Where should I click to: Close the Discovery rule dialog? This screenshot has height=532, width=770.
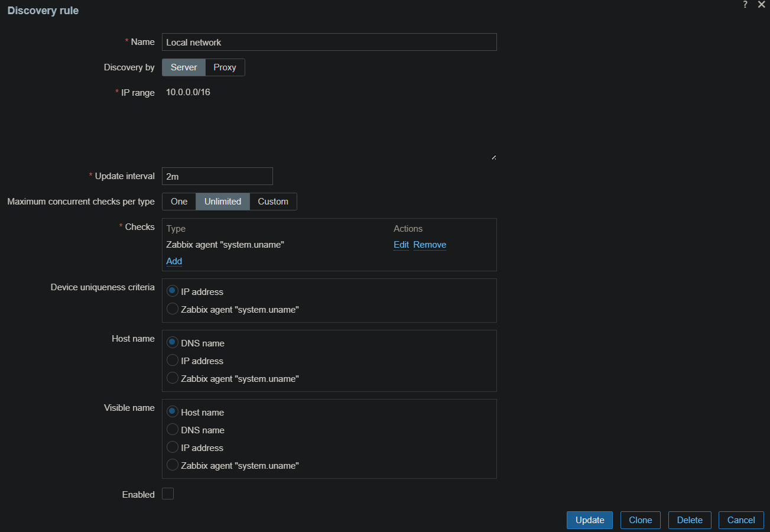click(761, 5)
